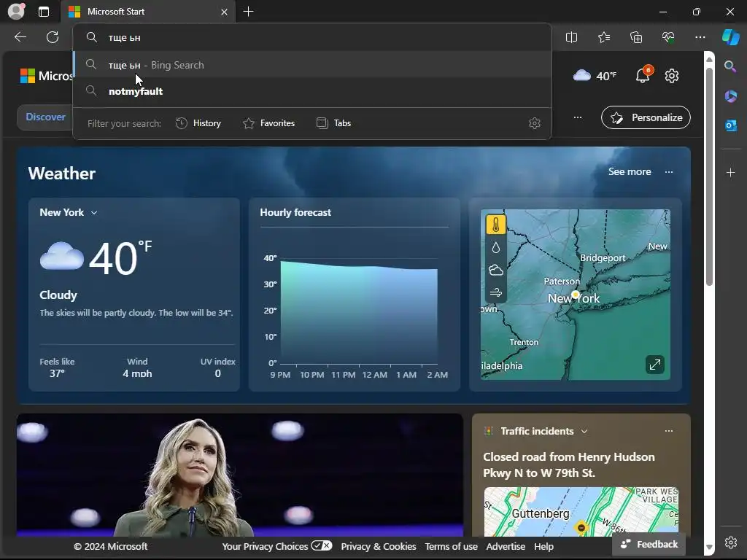Click the Personalize button
Viewport: 747px width, 560px height.
[x=646, y=117]
